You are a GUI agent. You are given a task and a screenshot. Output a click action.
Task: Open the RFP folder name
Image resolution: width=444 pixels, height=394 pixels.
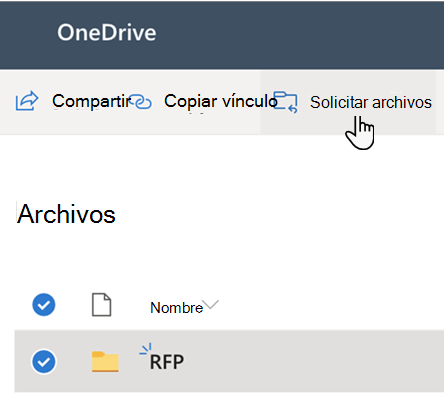click(x=167, y=362)
